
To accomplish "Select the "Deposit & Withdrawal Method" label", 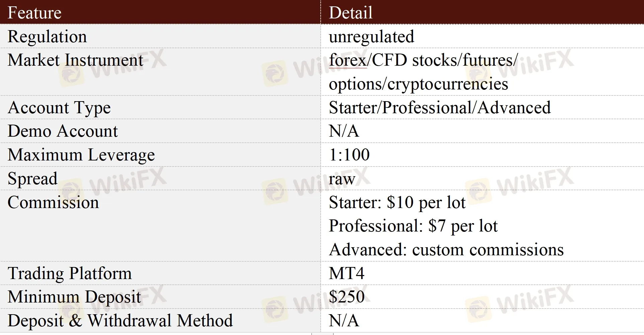I will [x=120, y=321].
